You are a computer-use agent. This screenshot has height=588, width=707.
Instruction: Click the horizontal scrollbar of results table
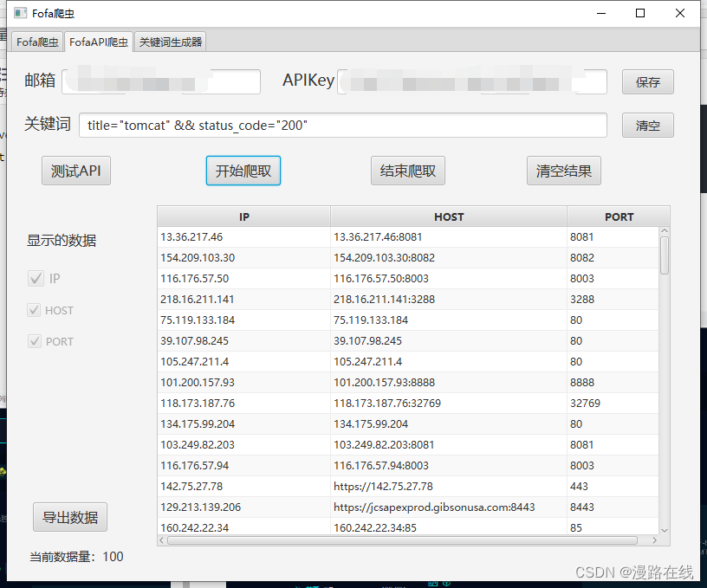click(x=402, y=540)
